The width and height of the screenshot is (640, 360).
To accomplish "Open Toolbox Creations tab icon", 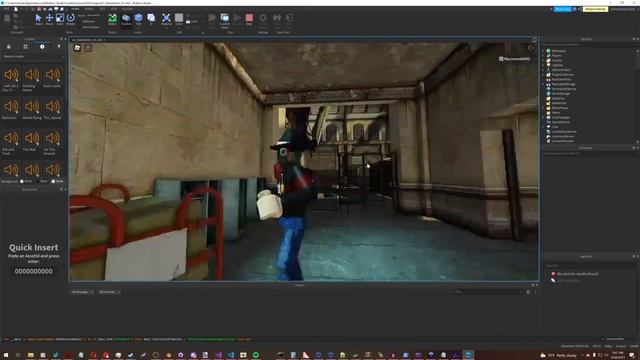I will click(59, 47).
